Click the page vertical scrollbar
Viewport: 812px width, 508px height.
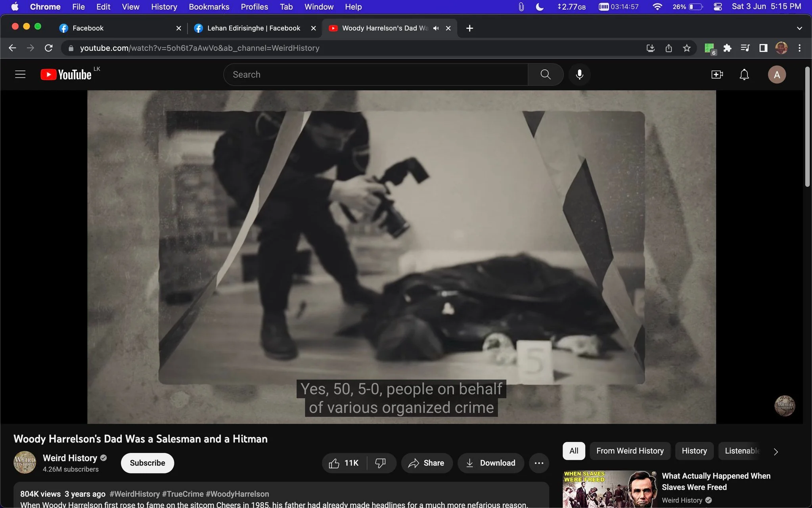(807, 127)
